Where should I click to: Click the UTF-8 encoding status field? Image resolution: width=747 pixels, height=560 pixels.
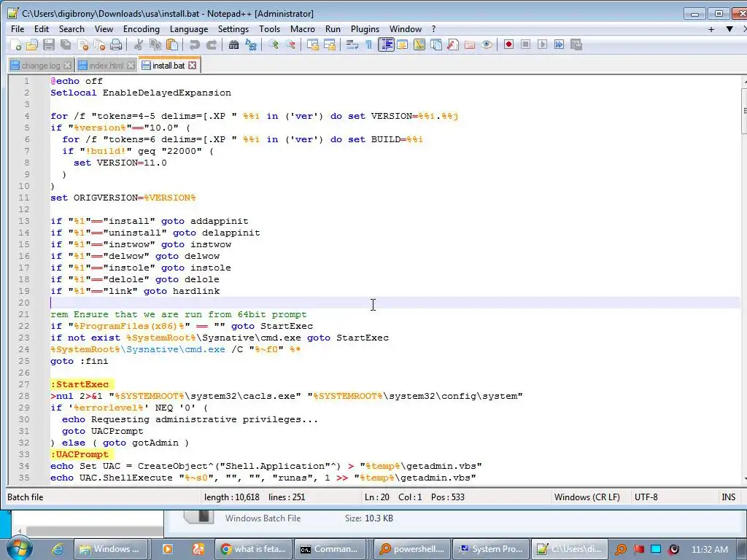(x=646, y=497)
